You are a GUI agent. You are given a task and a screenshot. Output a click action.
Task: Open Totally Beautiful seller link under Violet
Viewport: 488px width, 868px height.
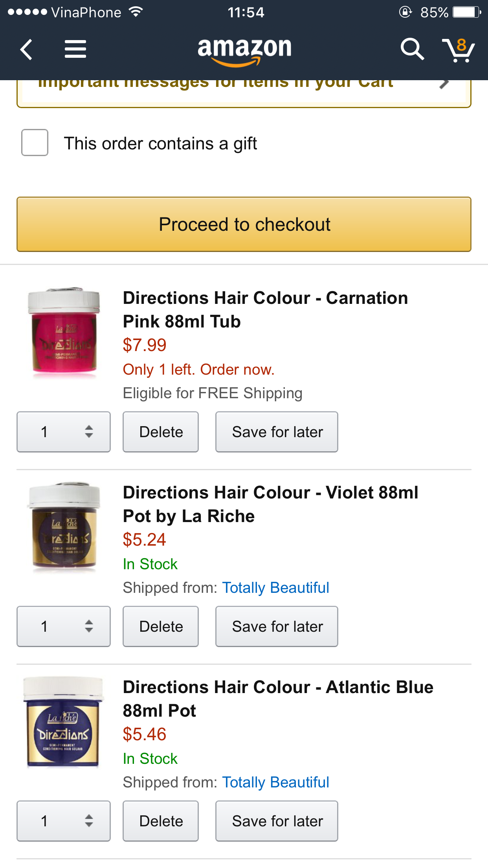pyautogui.click(x=275, y=588)
